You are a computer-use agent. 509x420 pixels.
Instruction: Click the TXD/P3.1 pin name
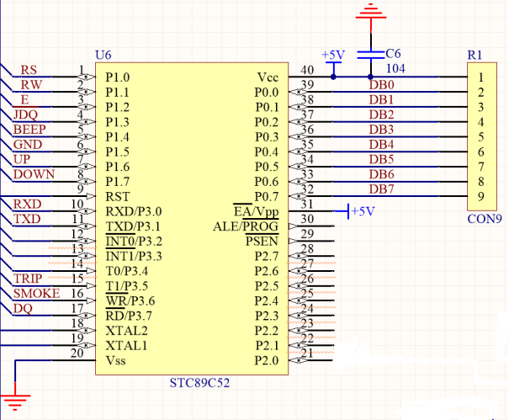pyautogui.click(x=133, y=226)
